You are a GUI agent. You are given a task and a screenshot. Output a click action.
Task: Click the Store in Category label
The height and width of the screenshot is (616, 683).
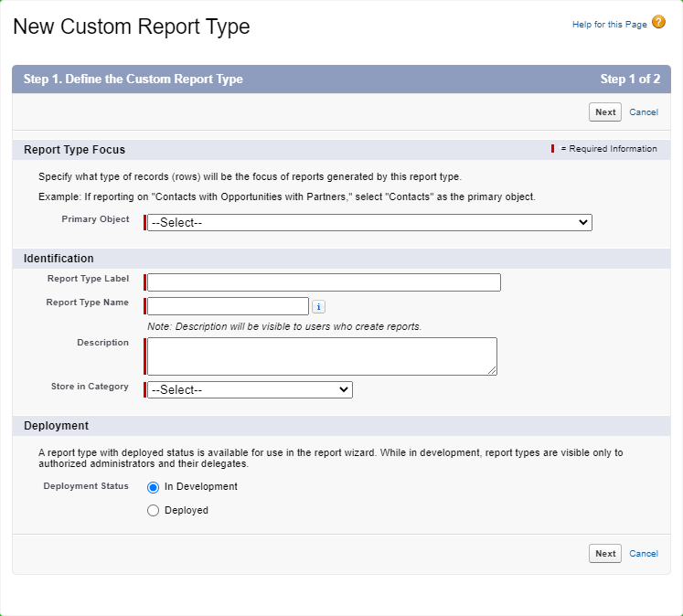[x=90, y=387]
